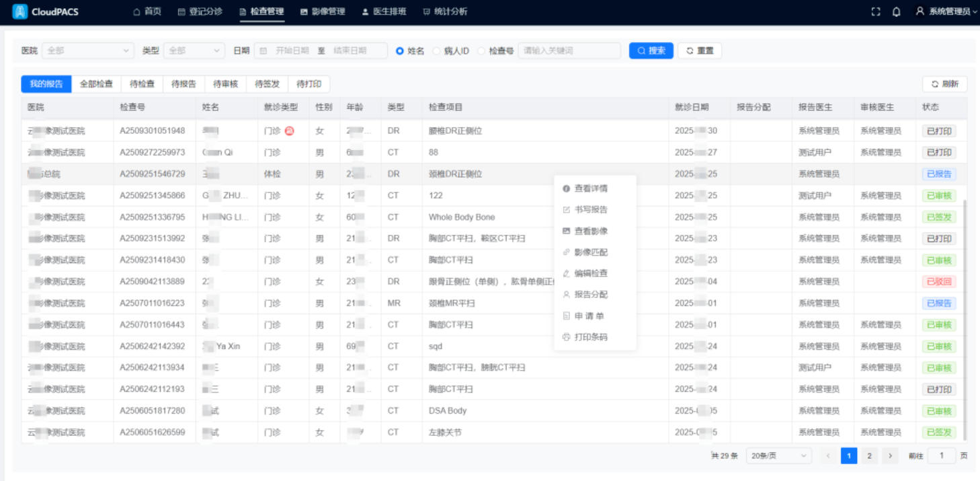Select the 病人ID radio button

click(436, 51)
